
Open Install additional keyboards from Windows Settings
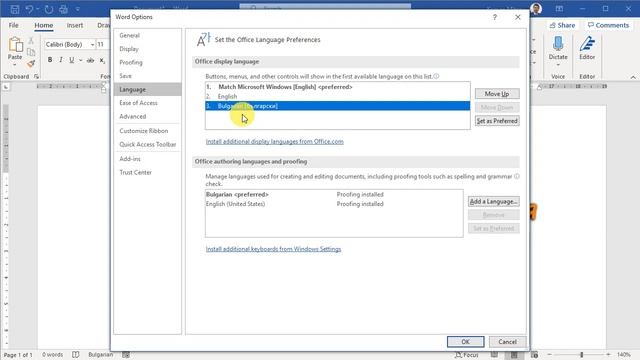coord(273,249)
